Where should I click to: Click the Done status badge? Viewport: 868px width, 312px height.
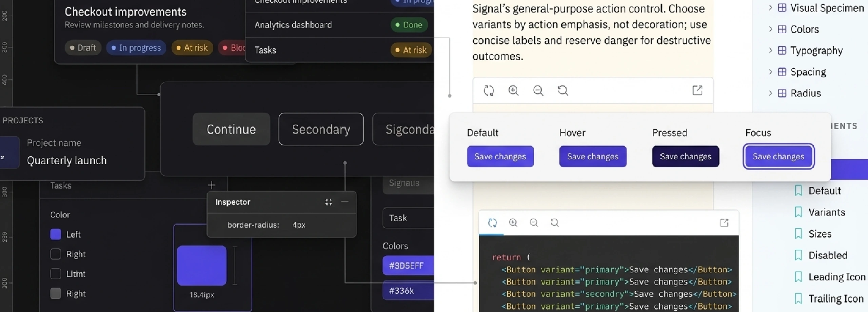click(x=409, y=25)
